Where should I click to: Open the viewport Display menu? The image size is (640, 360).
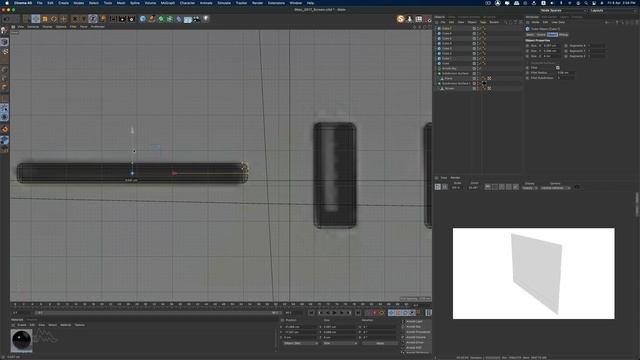(47, 27)
